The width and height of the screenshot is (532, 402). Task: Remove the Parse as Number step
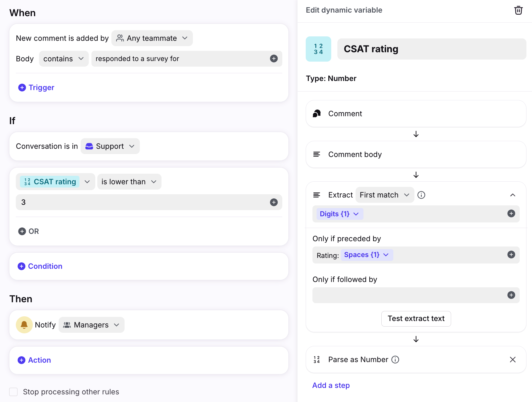[x=512, y=360]
